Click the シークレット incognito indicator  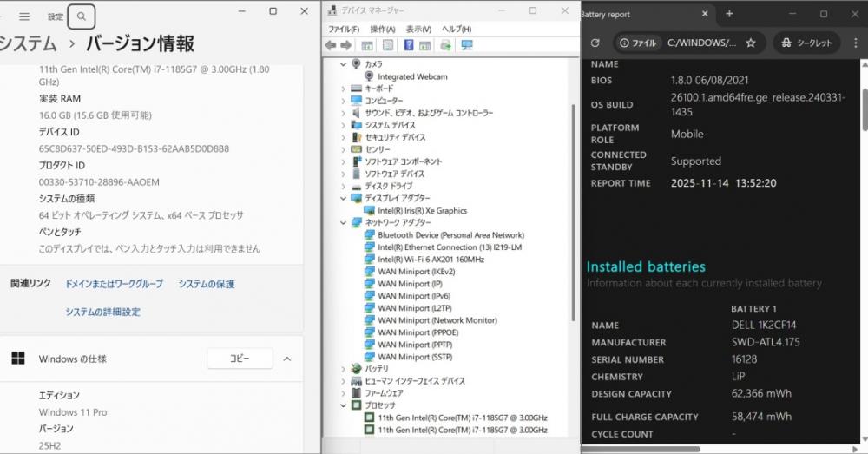click(806, 43)
